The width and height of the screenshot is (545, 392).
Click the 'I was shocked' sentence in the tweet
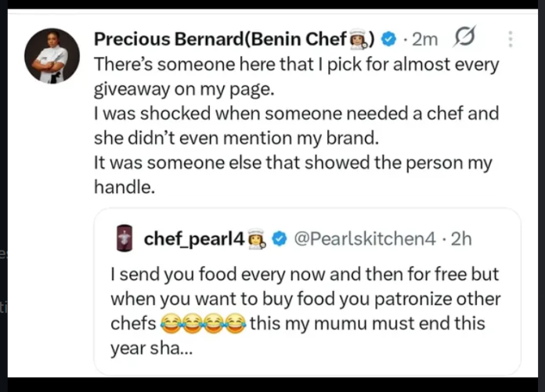pos(295,114)
